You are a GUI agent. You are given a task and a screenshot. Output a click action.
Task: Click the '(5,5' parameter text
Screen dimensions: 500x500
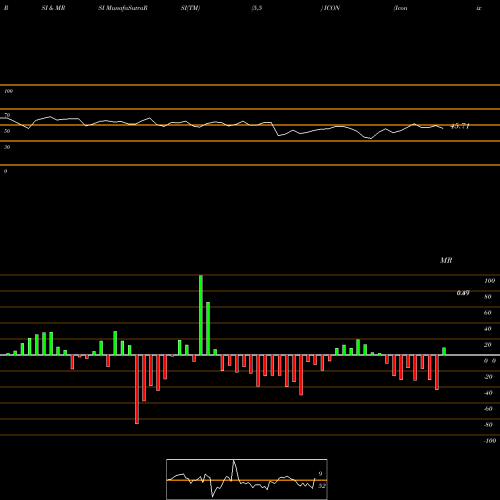pos(257,8)
